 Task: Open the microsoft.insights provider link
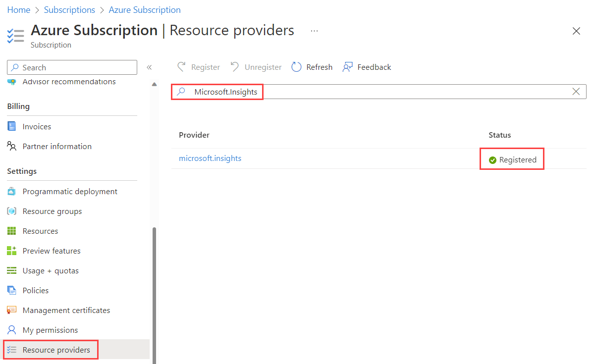point(210,158)
